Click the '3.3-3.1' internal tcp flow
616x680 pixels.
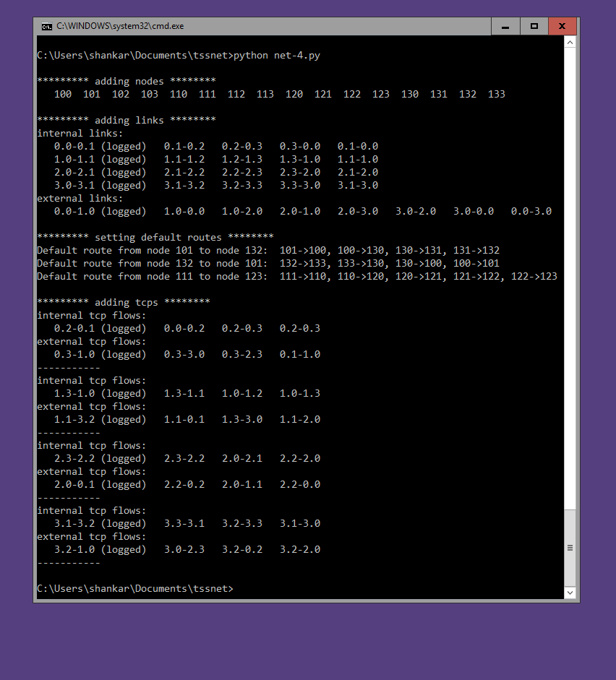(x=184, y=523)
